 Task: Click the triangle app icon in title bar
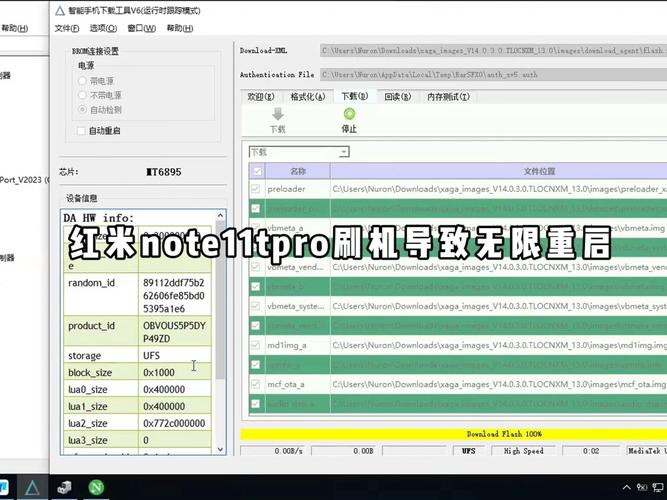pyautogui.click(x=60, y=11)
